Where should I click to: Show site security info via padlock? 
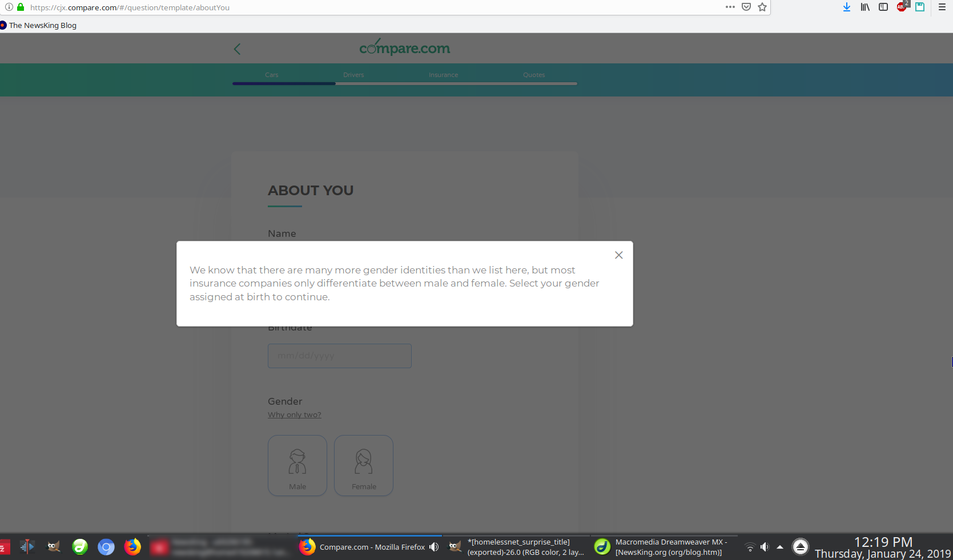click(x=21, y=7)
